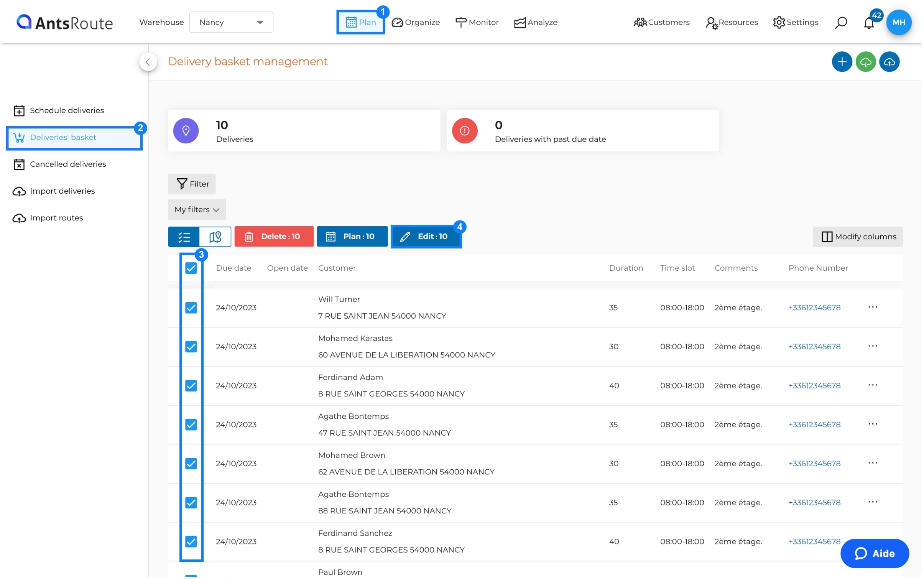Viewport: 924px width, 579px height.
Task: Switch deliveries to map view
Action: point(215,237)
